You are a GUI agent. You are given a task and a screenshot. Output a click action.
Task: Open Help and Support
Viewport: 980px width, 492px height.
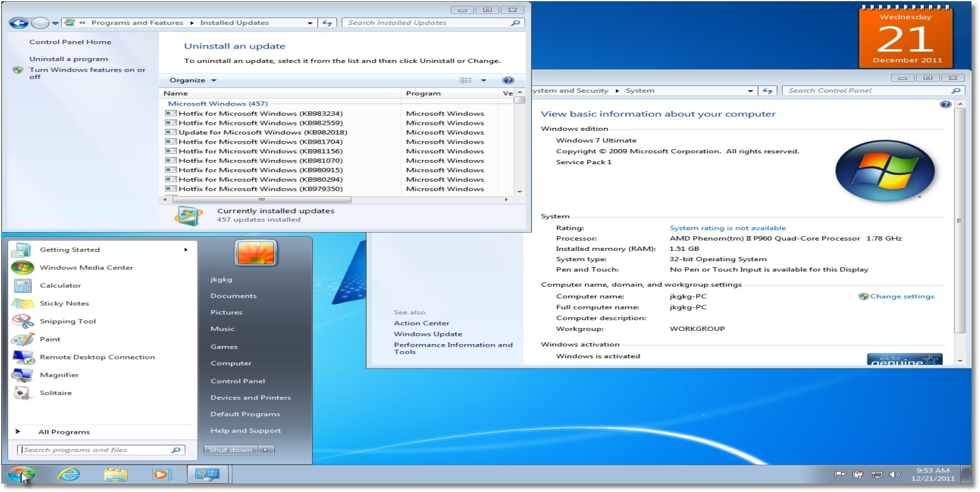(x=246, y=431)
